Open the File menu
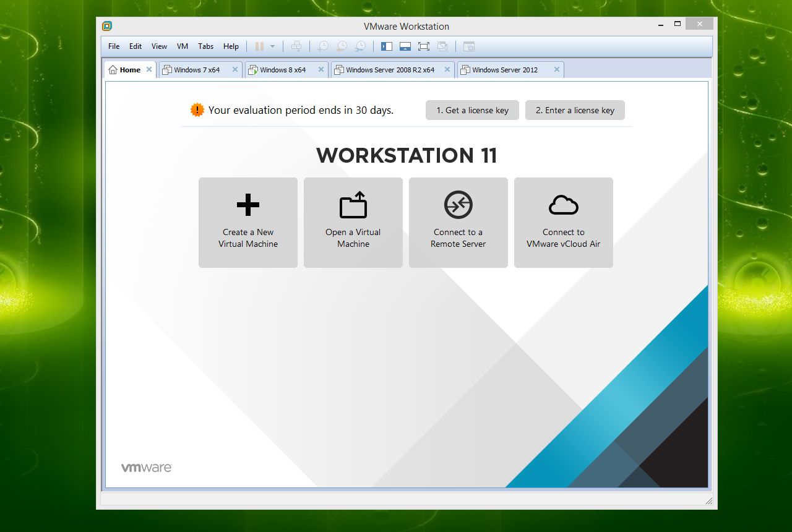Screen dimensions: 792x532 (x=114, y=46)
